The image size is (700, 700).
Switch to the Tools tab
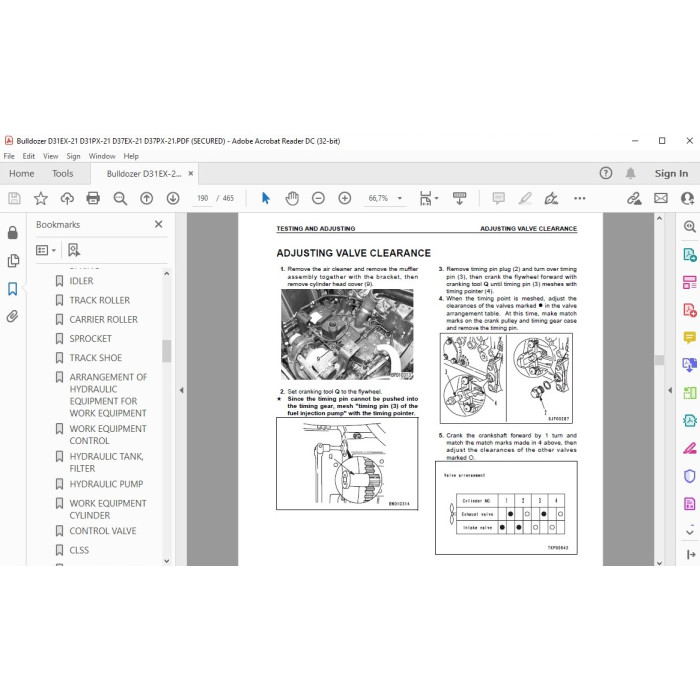[62, 173]
